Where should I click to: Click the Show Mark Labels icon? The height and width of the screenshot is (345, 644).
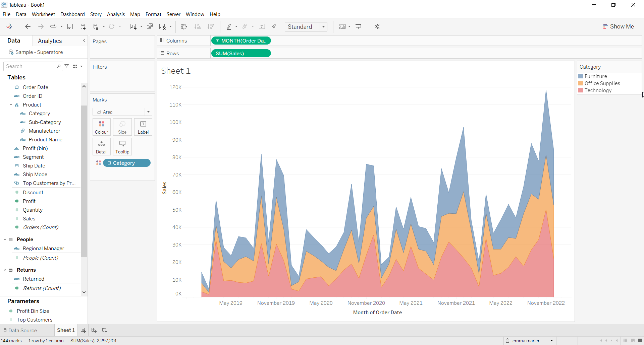pyautogui.click(x=262, y=26)
